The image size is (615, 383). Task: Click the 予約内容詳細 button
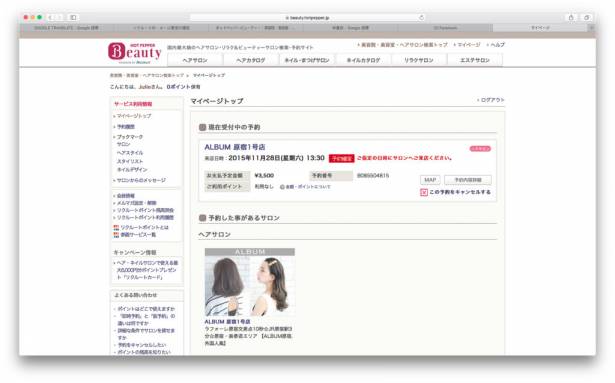pyautogui.click(x=468, y=180)
